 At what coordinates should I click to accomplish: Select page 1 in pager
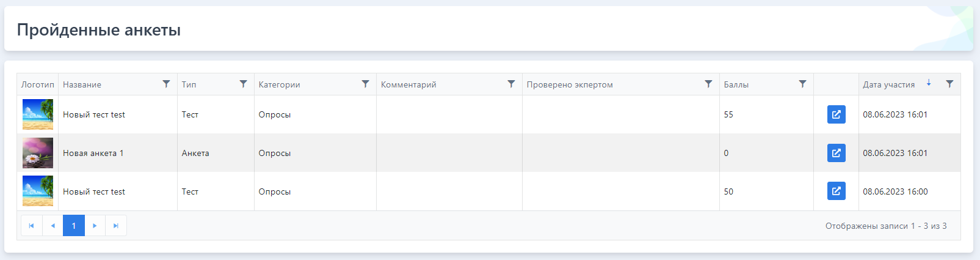click(74, 226)
